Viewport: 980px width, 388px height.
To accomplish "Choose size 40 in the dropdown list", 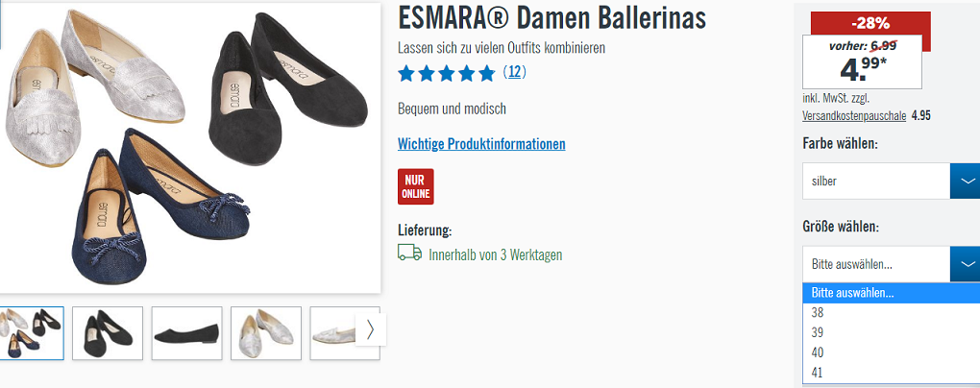I will [892, 352].
